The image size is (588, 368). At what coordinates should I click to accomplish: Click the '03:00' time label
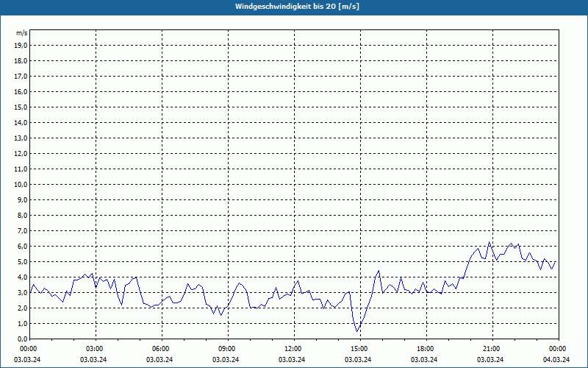[x=96, y=349]
